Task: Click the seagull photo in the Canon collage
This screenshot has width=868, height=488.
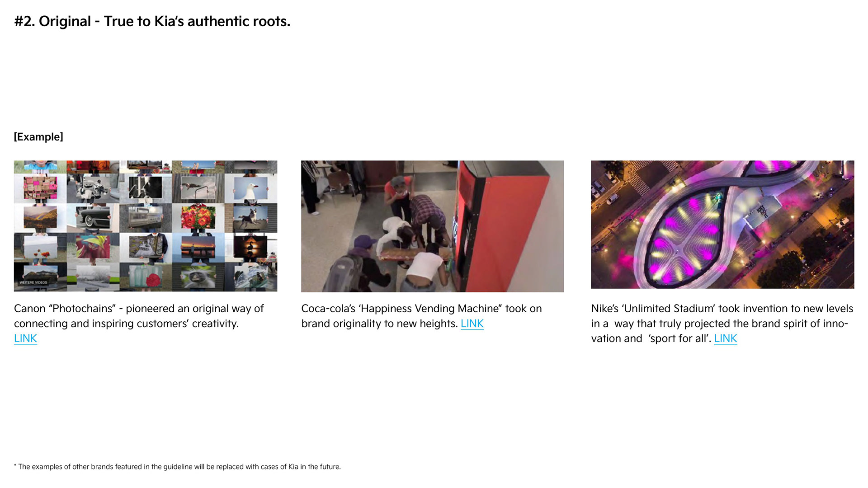Action: (x=251, y=188)
